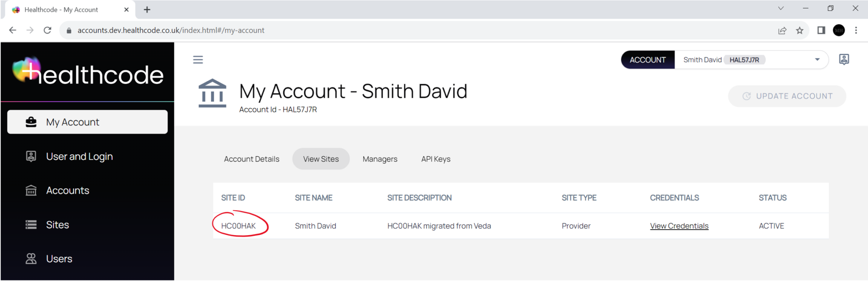The height and width of the screenshot is (281, 868).
Task: Bookmark this page using the star icon
Action: (800, 30)
